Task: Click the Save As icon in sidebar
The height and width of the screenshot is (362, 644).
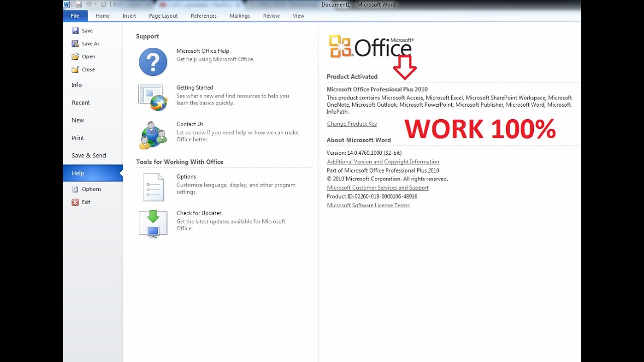Action: tap(75, 44)
